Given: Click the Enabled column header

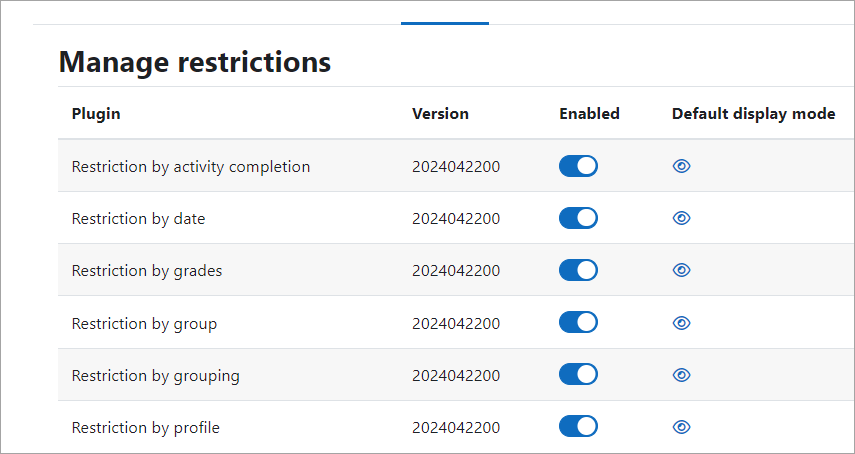Looking at the screenshot, I should coord(589,114).
